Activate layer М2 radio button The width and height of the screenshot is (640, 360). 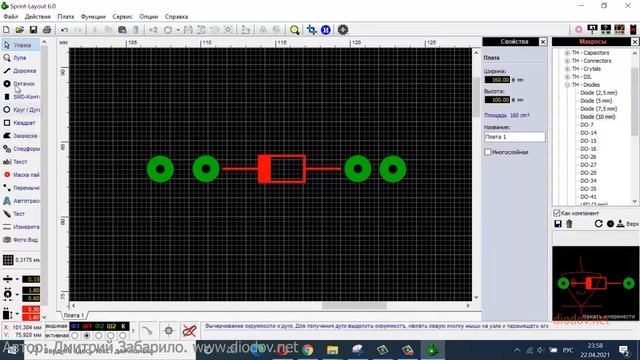coord(98,336)
